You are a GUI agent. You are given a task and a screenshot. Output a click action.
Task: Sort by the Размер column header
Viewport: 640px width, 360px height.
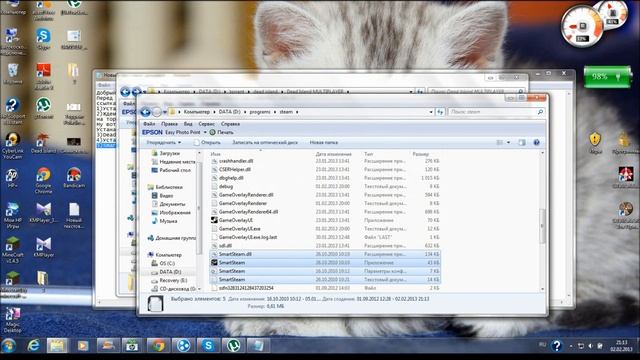420,154
